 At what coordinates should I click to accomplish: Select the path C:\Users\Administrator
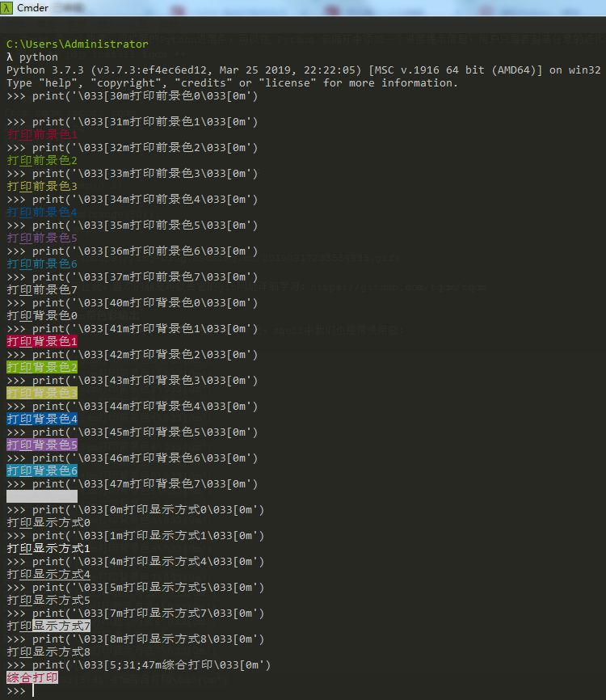pyautogui.click(x=78, y=44)
